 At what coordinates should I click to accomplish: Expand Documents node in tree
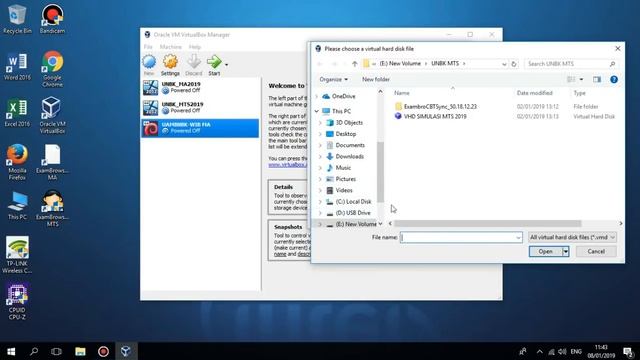point(320,145)
